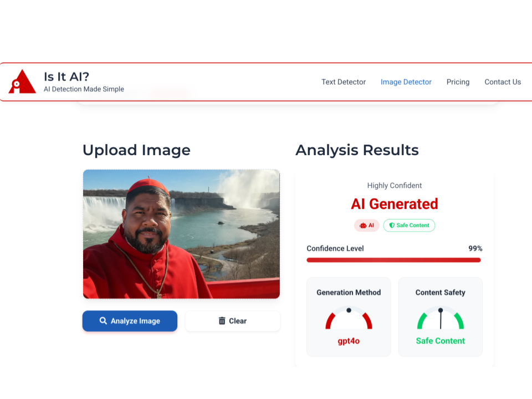Open the Contact Us page
This screenshot has height=399, width=532.
[503, 82]
